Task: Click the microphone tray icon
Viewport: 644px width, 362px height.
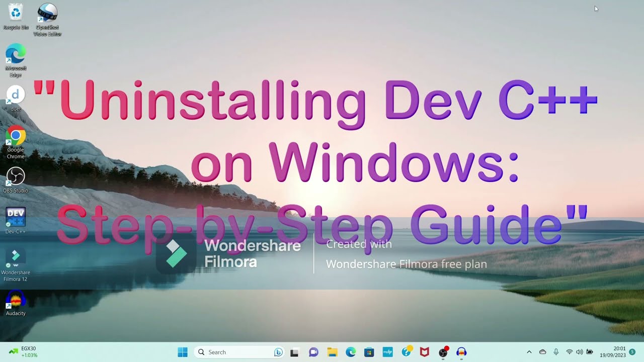Action: [556, 352]
